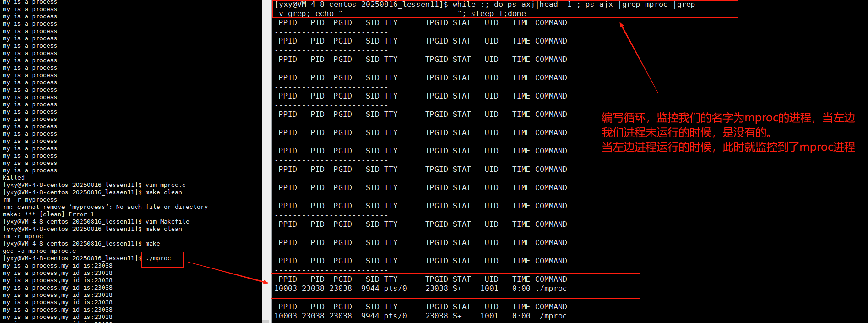Click the 'Killed' line in left terminal
The width and height of the screenshot is (868, 323).
tap(14, 178)
